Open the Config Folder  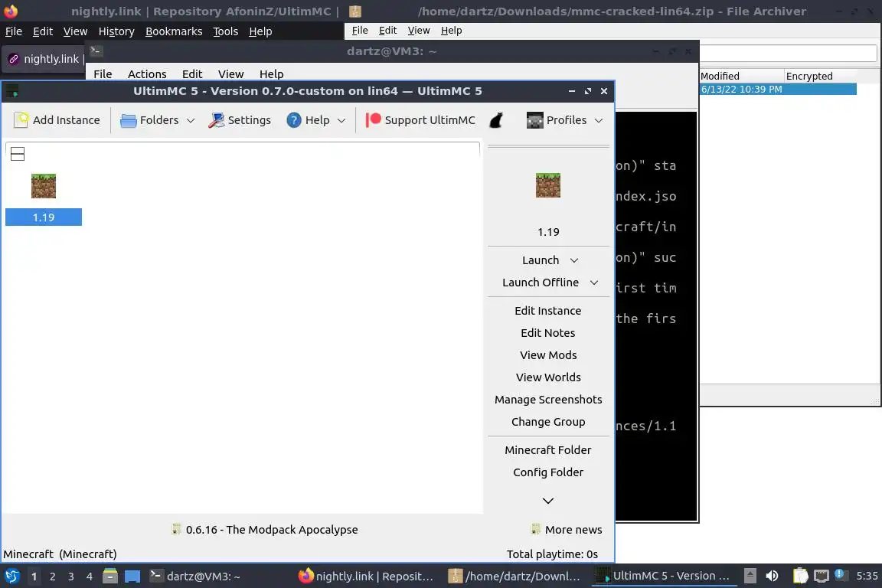click(548, 472)
